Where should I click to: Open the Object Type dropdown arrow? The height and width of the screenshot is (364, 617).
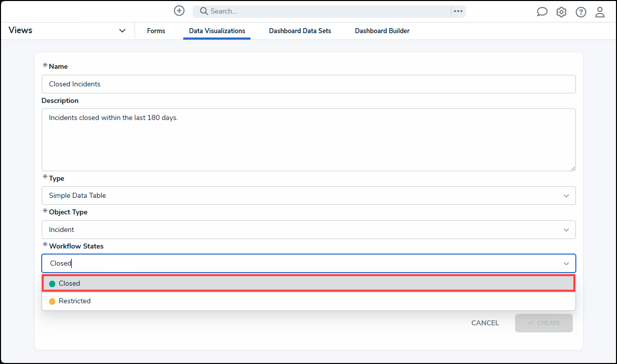click(x=566, y=230)
